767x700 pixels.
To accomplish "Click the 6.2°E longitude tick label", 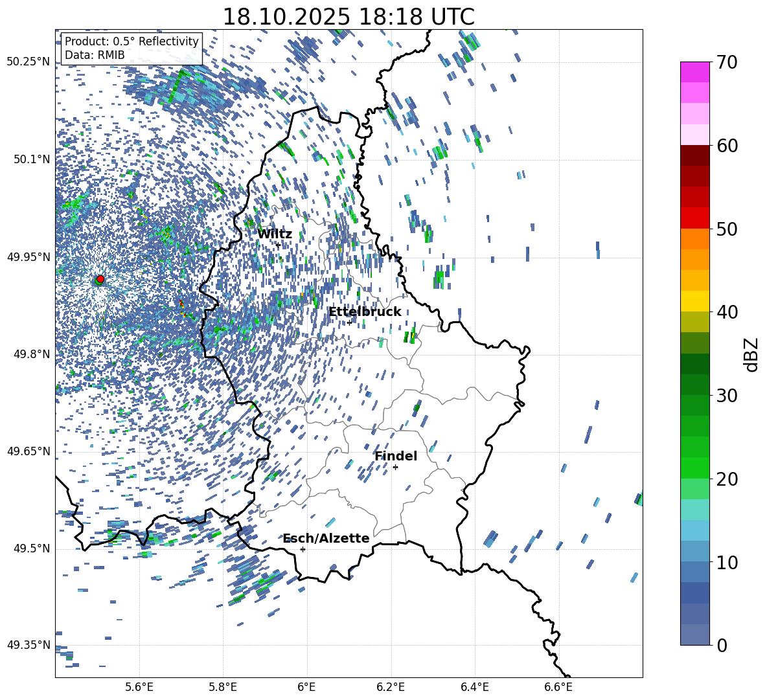I will [391, 686].
